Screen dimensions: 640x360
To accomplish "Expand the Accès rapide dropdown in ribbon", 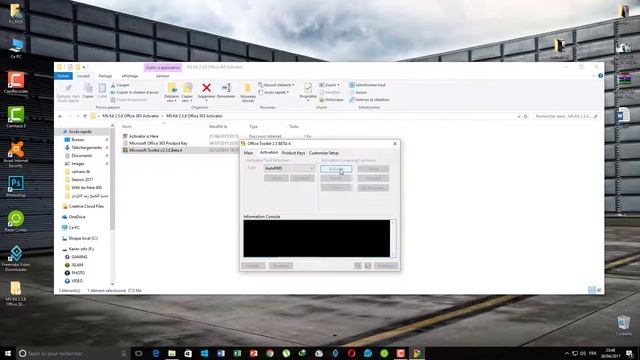I will (x=288, y=92).
